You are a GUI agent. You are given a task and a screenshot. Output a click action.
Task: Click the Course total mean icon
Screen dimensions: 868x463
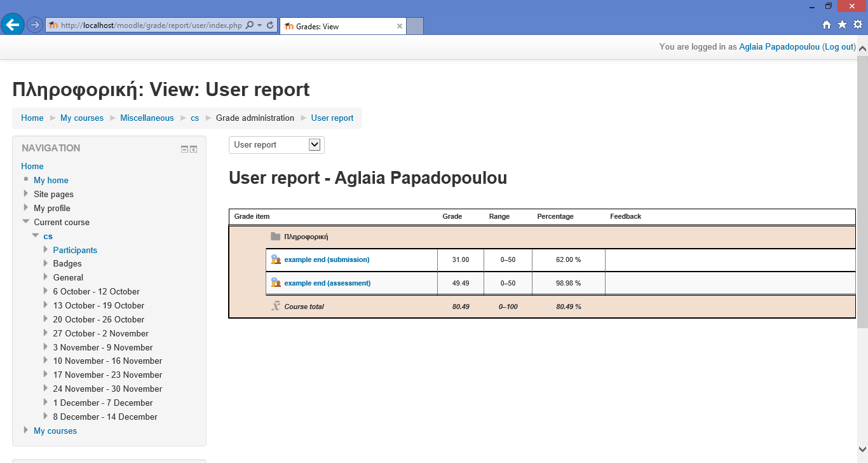276,306
